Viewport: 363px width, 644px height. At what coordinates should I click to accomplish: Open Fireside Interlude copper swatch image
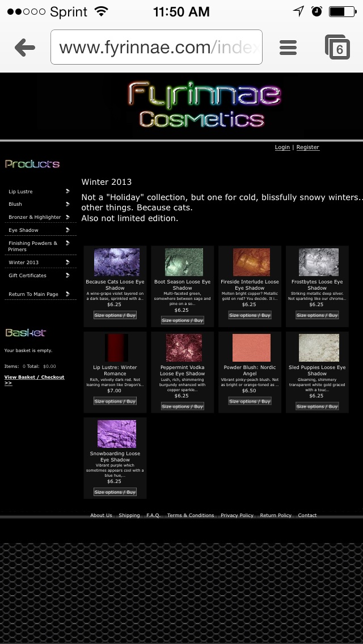[252, 262]
